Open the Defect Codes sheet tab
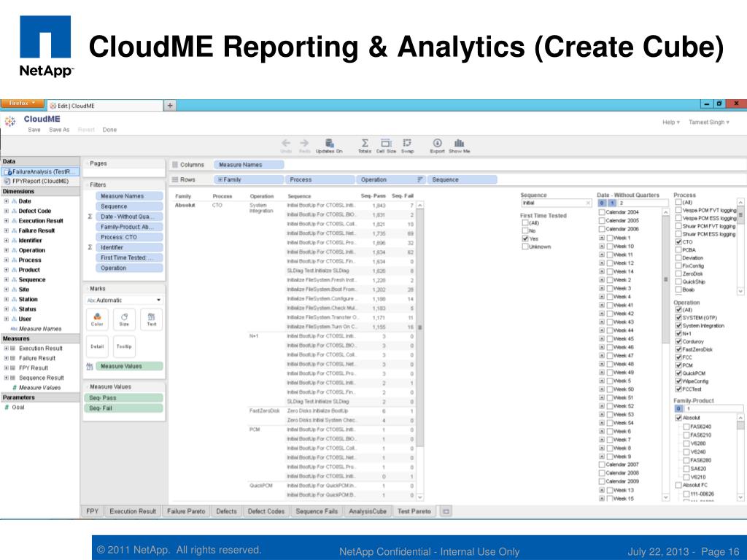The width and height of the screenshot is (747, 560). click(x=266, y=511)
